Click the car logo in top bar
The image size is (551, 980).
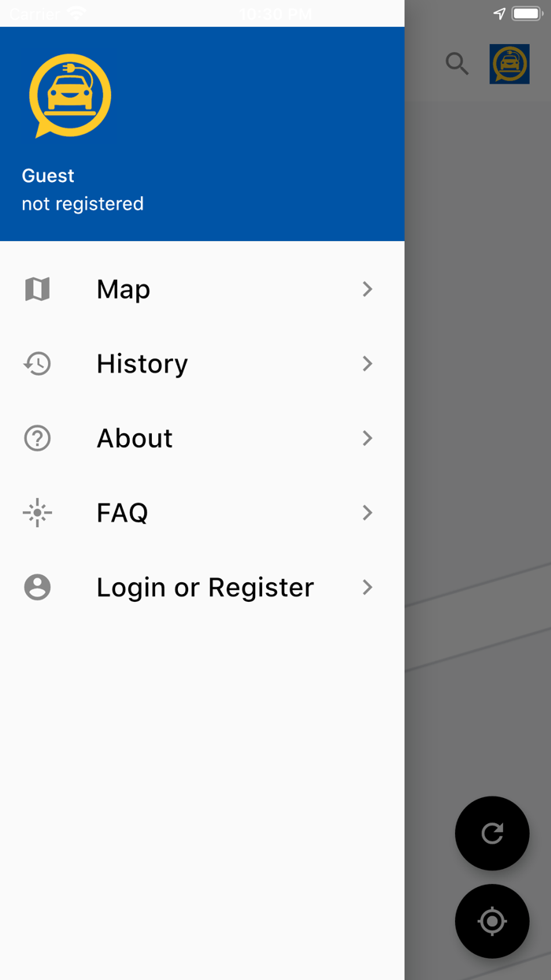pyautogui.click(x=509, y=64)
